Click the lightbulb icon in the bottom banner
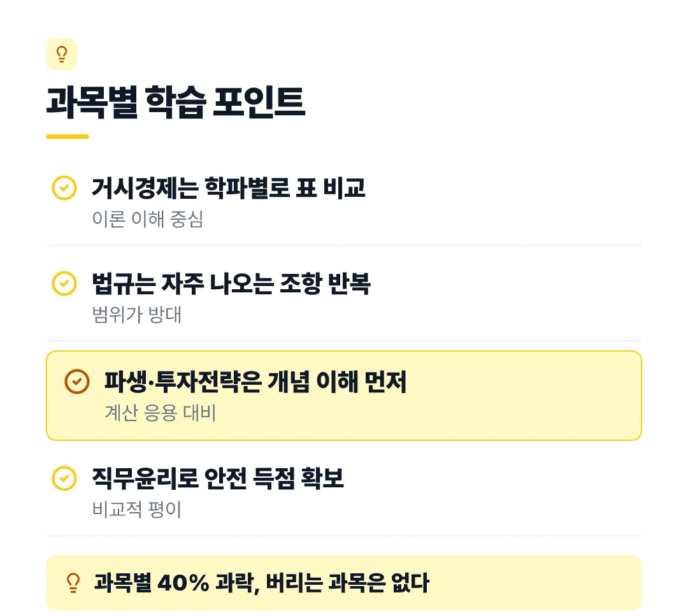The width and height of the screenshot is (688, 616). (x=73, y=583)
